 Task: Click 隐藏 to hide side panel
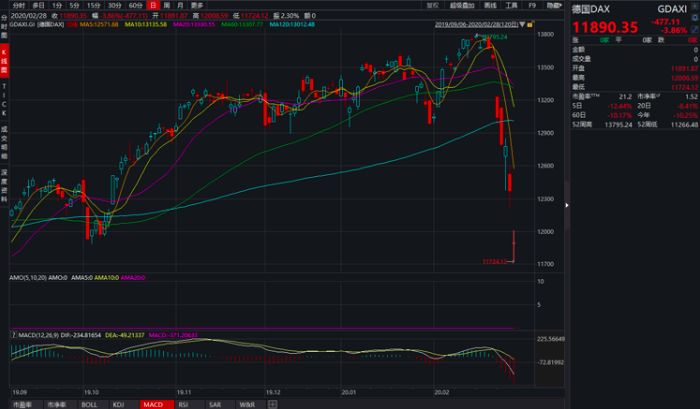pyautogui.click(x=554, y=5)
